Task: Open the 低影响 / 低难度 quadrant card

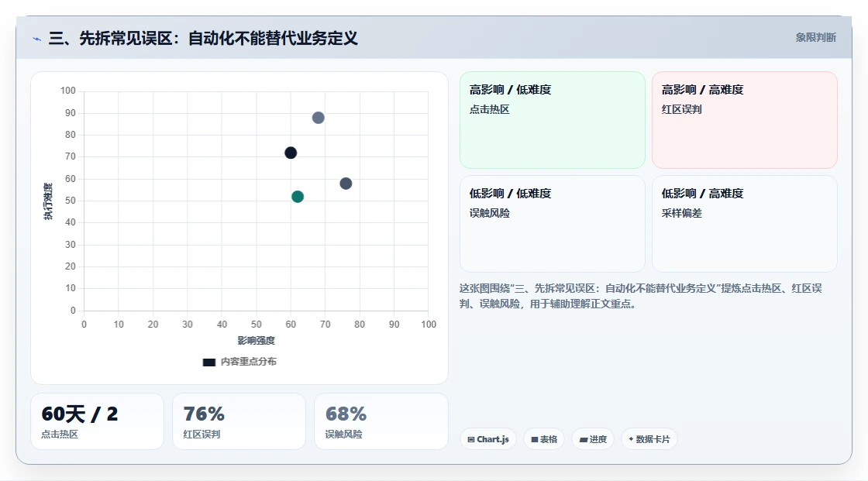Action: (553, 224)
